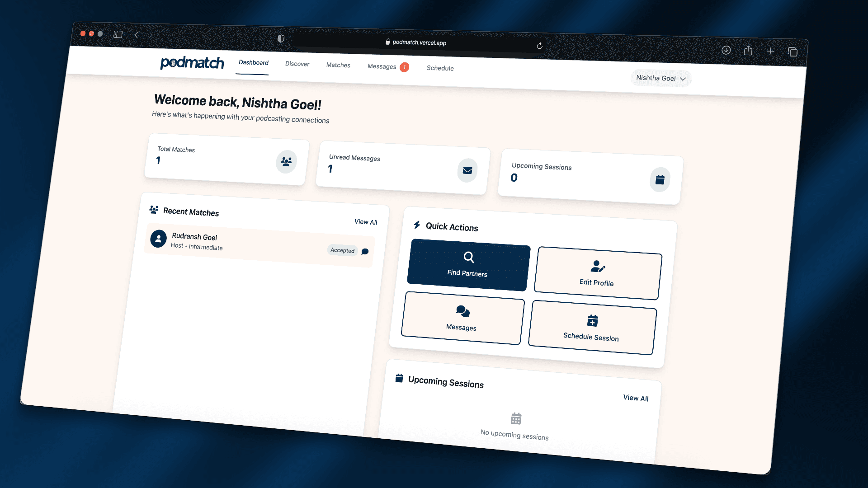Switch to the Discover tab
Viewport: 868px width, 488px height.
point(297,64)
